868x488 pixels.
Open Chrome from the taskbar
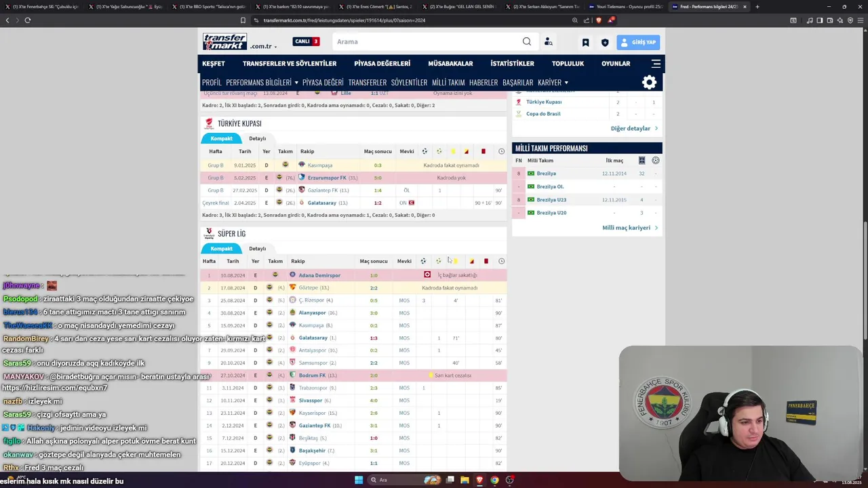click(x=494, y=480)
